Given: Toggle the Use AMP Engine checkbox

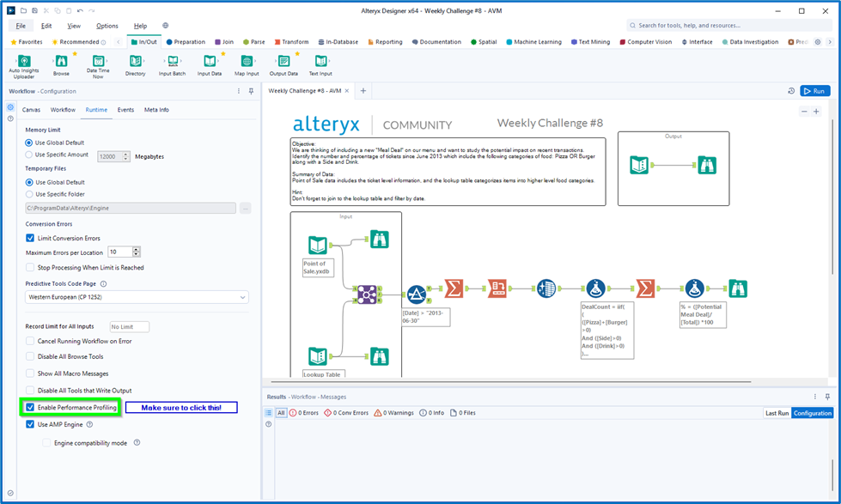Looking at the screenshot, I should 31,424.
